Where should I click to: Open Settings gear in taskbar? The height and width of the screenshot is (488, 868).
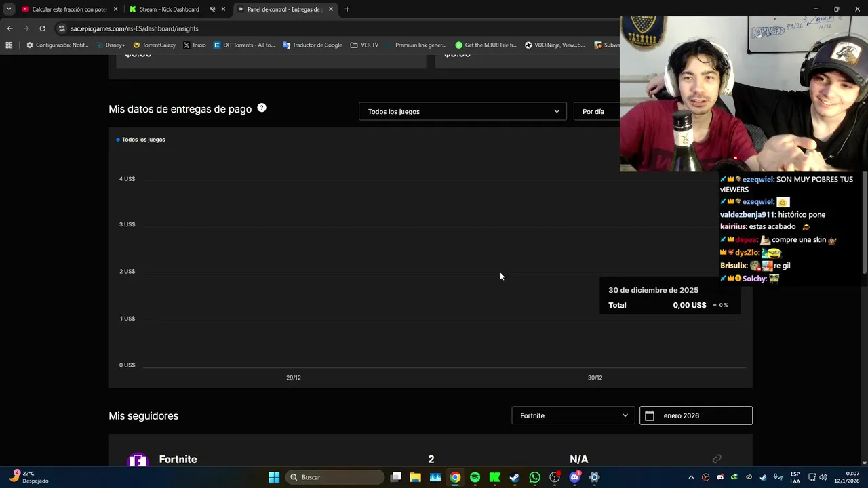pos(594,477)
